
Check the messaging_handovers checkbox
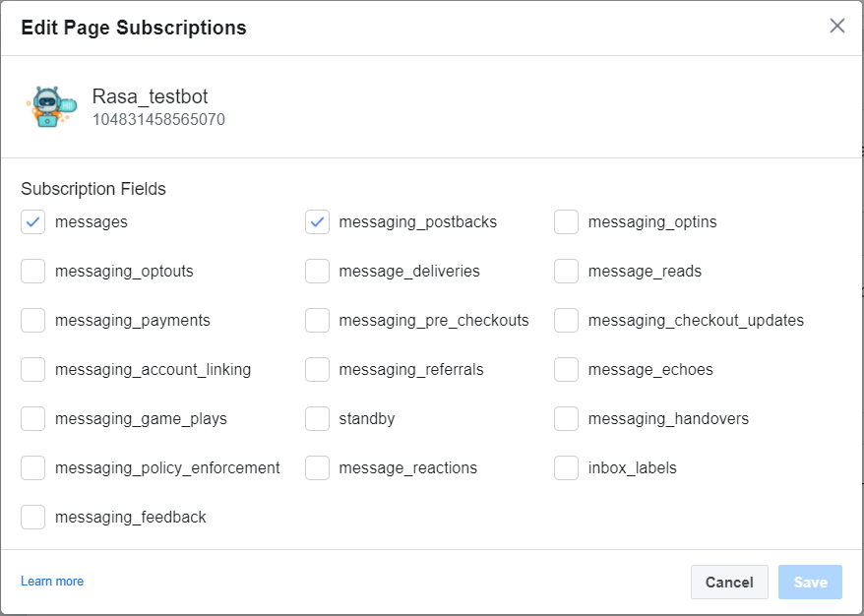point(566,419)
